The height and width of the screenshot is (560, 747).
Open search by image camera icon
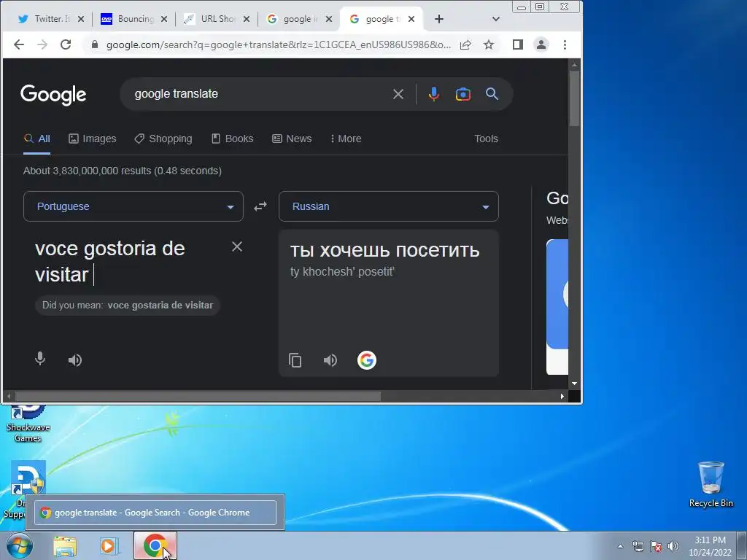[463, 94]
